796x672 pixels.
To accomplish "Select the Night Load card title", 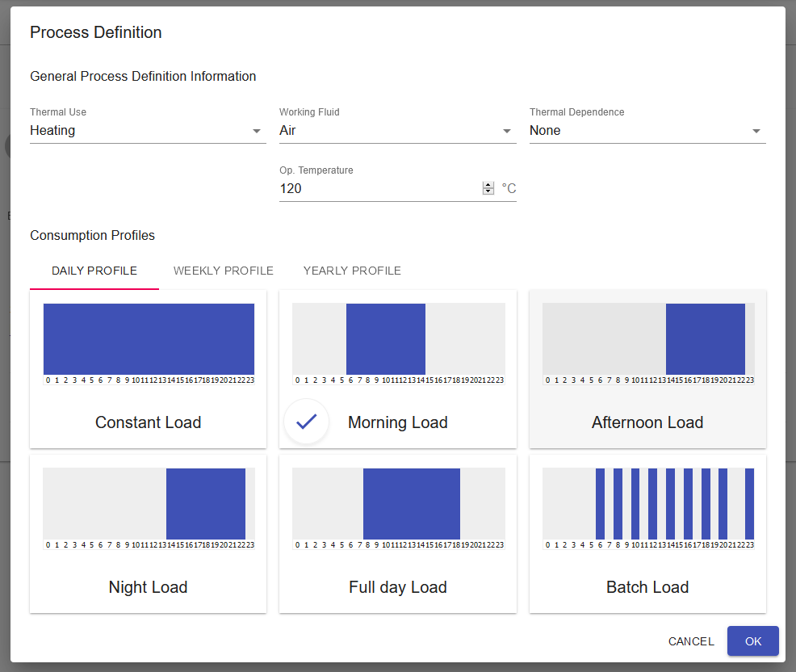I will tap(149, 587).
